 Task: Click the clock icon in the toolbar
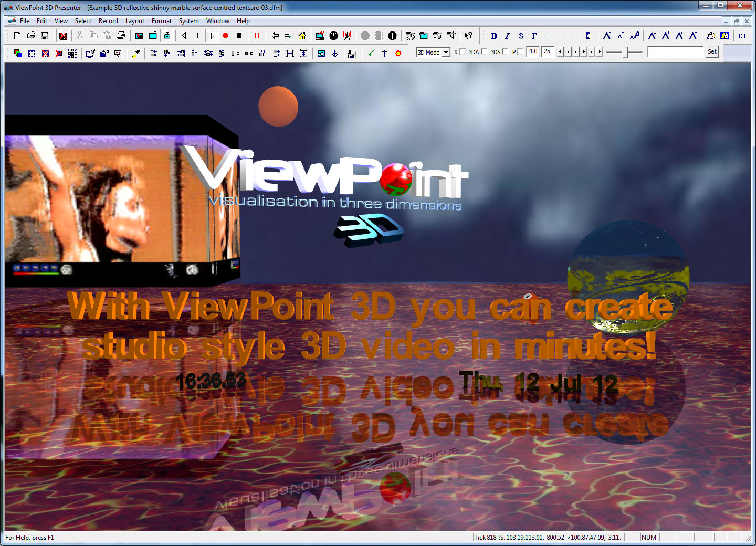click(x=333, y=36)
